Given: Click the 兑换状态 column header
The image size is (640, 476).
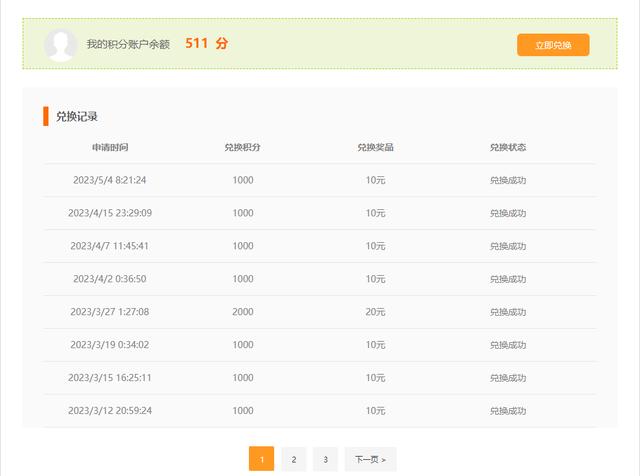Looking at the screenshot, I should (508, 147).
